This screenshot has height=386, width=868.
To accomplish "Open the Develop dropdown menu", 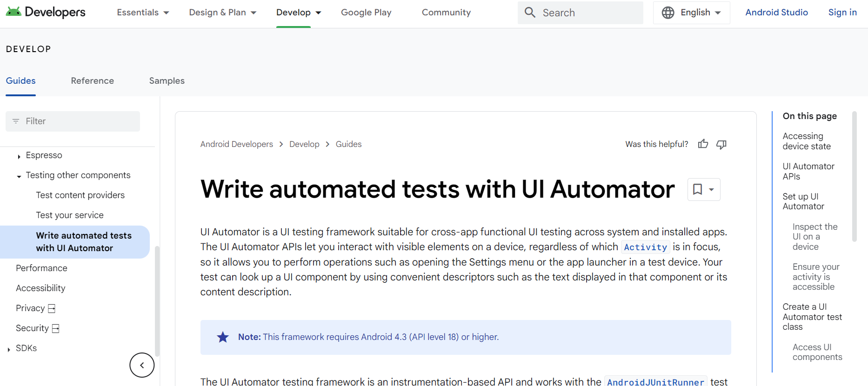I will (x=299, y=13).
